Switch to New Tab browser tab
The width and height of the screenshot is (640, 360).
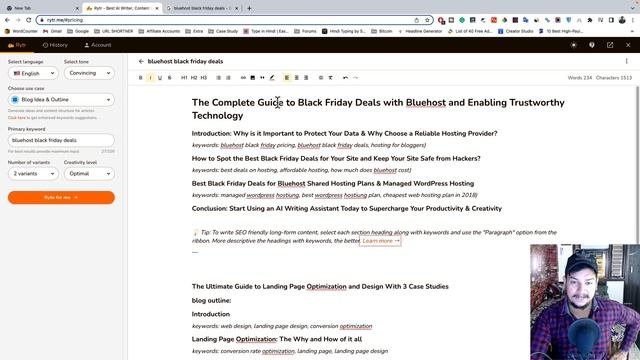tap(41, 8)
